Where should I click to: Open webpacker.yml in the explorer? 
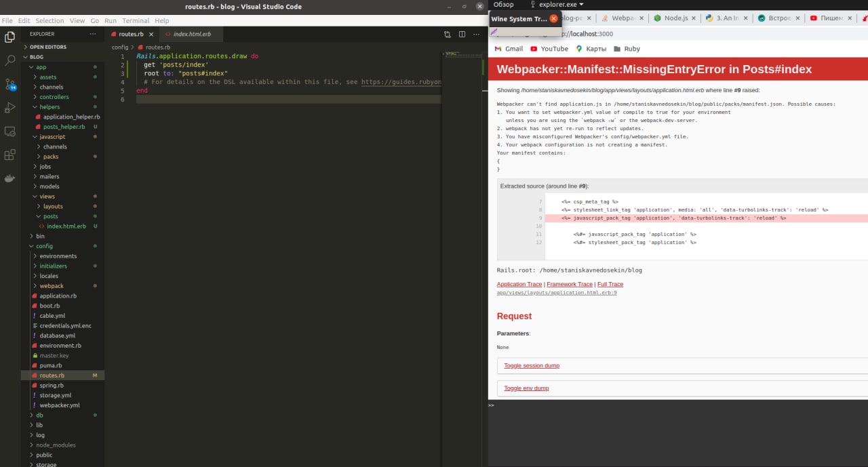pos(60,405)
